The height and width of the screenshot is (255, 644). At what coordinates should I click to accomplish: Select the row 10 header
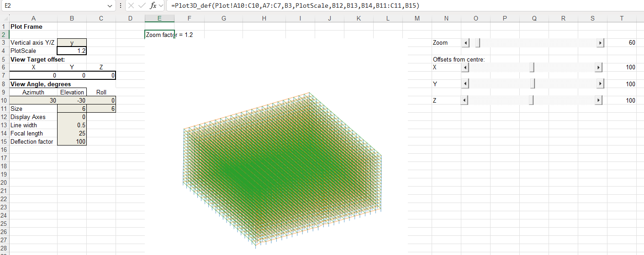pos(4,101)
